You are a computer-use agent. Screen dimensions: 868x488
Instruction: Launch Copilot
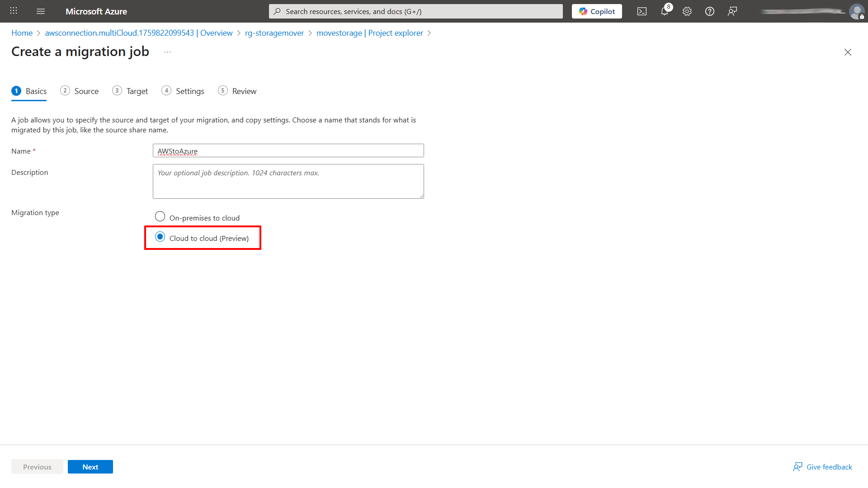tap(596, 11)
